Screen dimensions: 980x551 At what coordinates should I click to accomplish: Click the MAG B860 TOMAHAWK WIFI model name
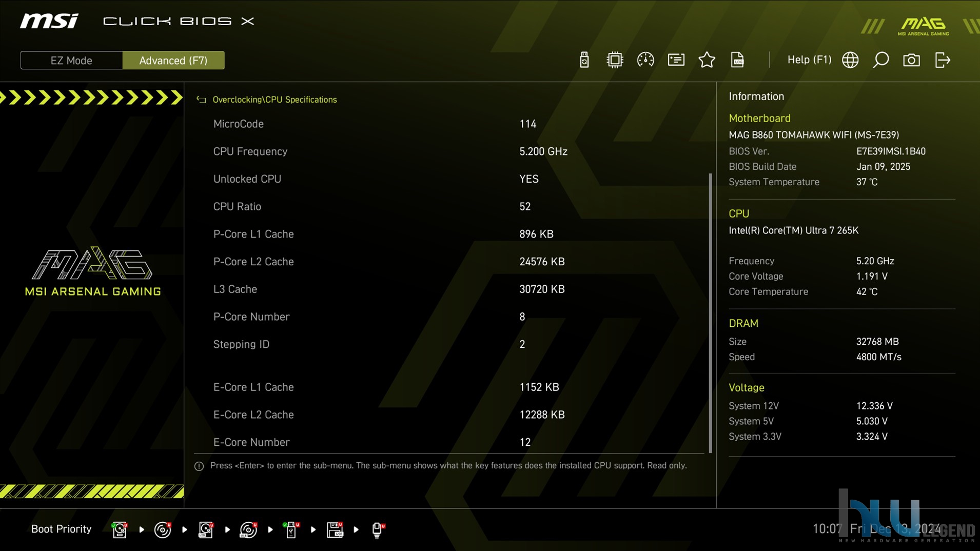pyautogui.click(x=814, y=135)
